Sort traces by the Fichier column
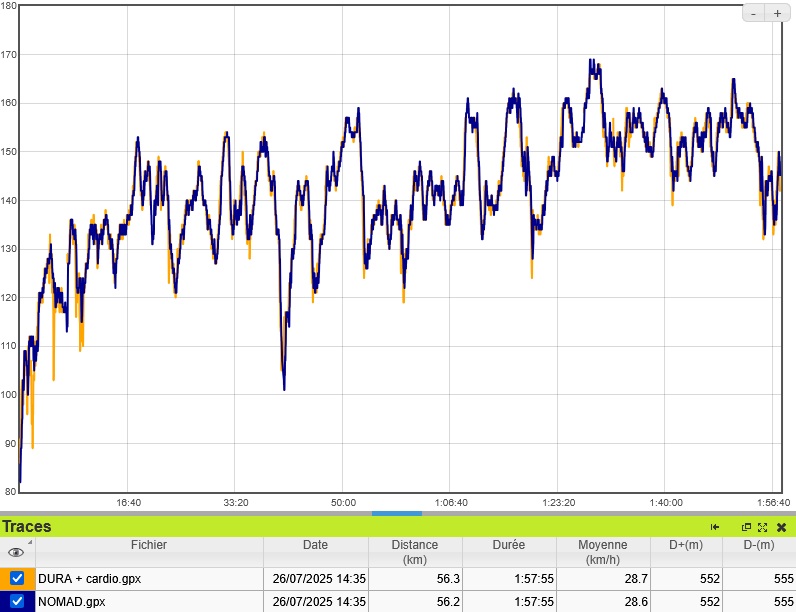Screen dimensions: 796x612 click(149, 545)
